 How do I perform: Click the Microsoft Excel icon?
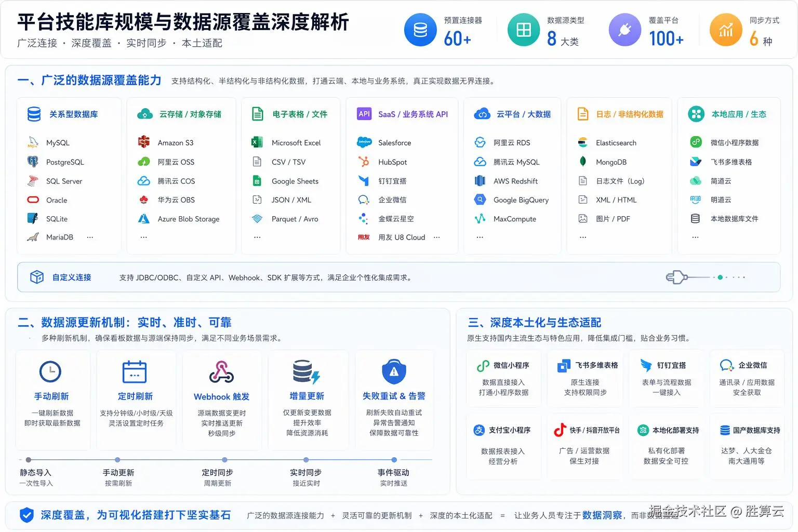[257, 142]
